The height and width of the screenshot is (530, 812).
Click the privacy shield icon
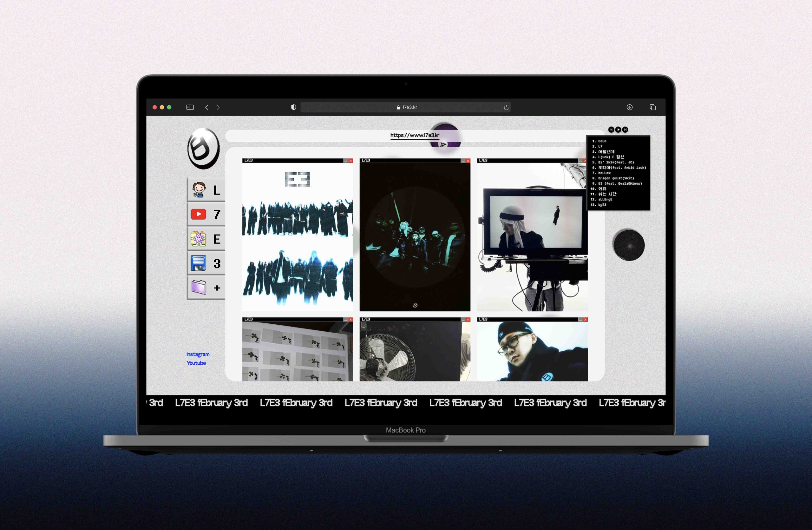[x=293, y=107]
